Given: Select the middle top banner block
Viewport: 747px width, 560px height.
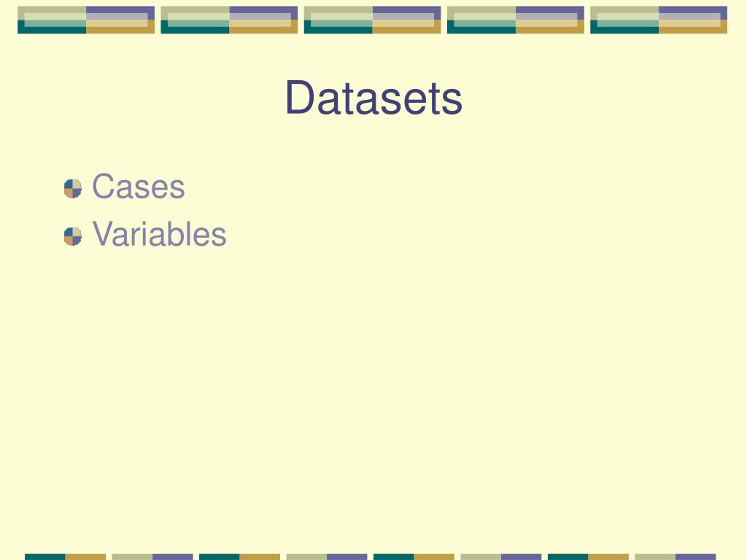Looking at the screenshot, I should (373, 20).
